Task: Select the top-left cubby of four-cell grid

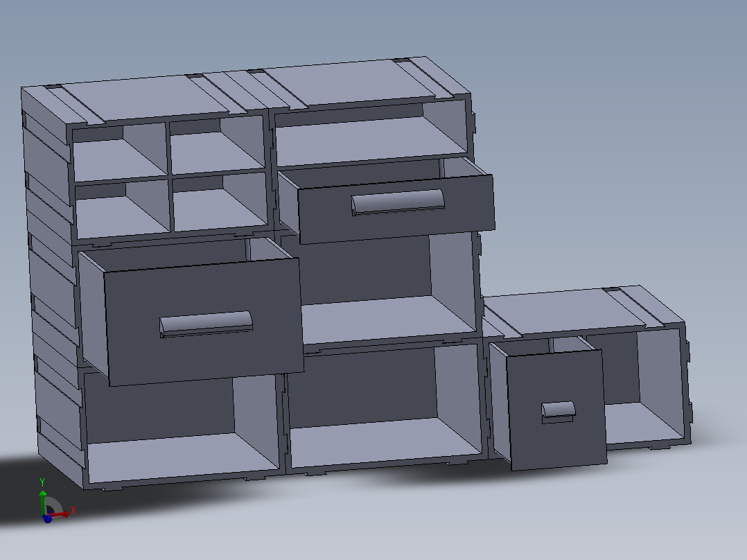Action: [119, 152]
